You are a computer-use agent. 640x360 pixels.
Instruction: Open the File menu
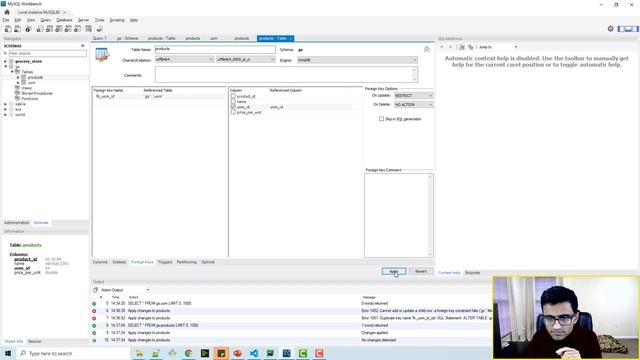click(x=6, y=20)
